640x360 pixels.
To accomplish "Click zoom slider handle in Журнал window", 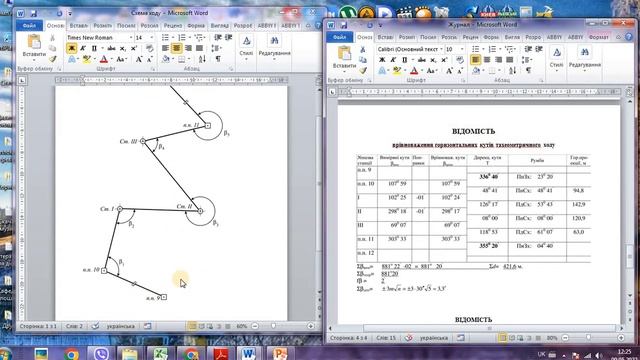I will click(588, 338).
